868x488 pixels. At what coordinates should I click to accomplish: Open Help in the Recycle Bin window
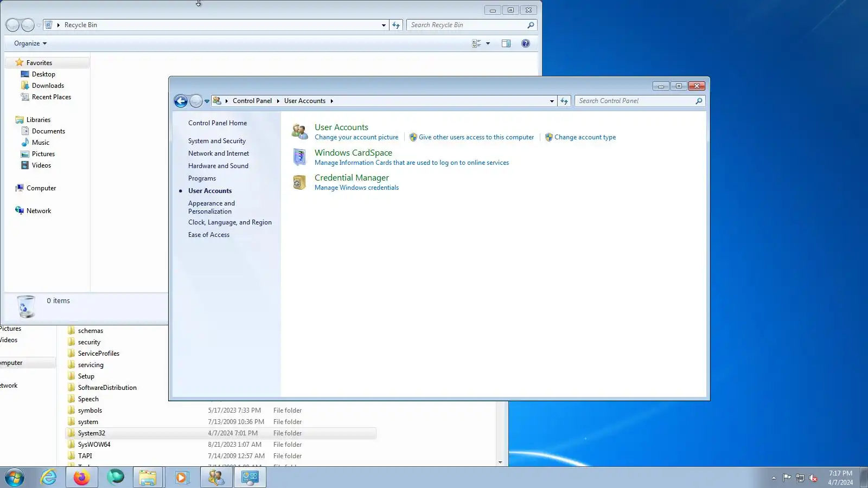pos(526,43)
